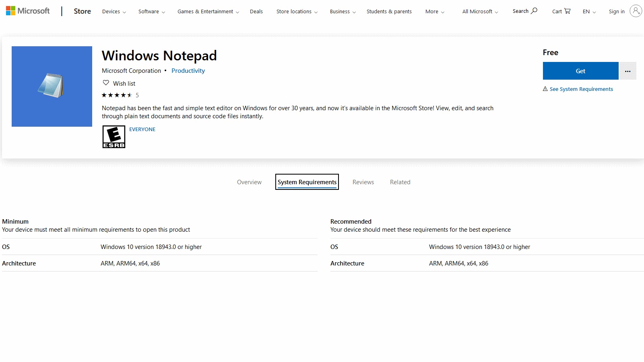Click the ESRB EVERYONE rating icon

click(114, 136)
